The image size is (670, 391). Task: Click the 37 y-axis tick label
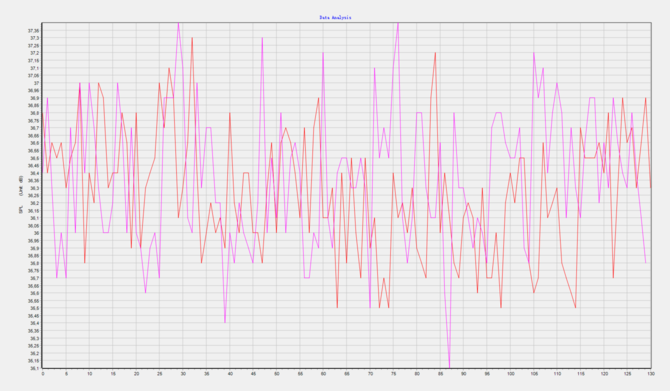coord(37,83)
